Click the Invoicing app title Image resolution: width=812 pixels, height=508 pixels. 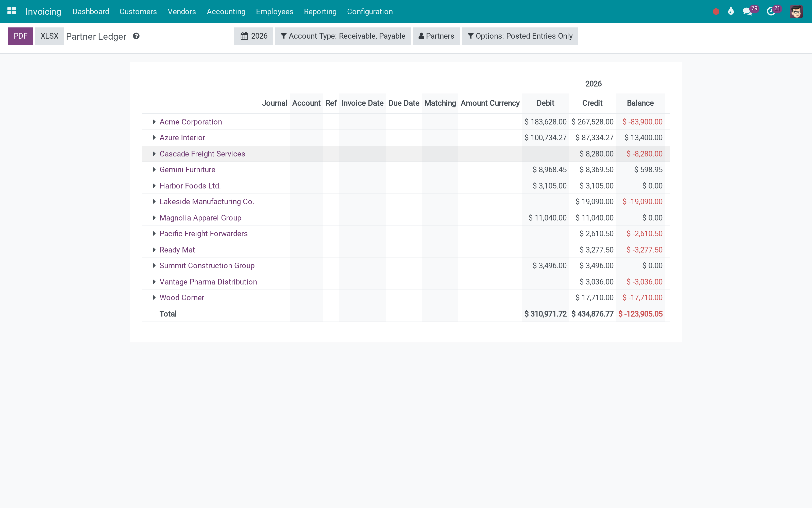43,11
